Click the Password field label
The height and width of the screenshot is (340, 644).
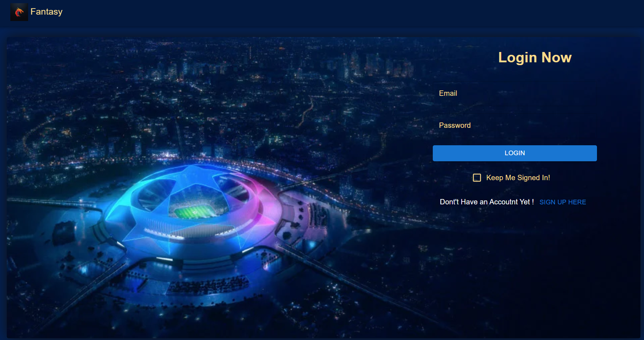click(455, 125)
